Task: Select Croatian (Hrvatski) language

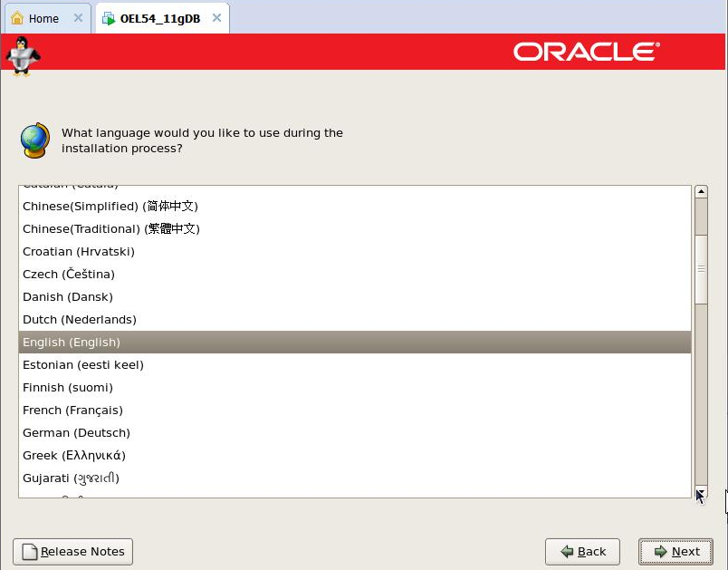Action: pyautogui.click(x=355, y=252)
